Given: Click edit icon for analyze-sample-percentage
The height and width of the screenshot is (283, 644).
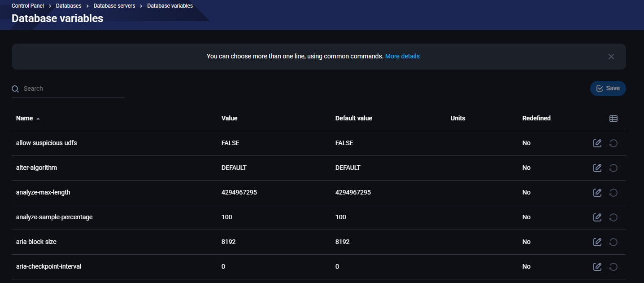Looking at the screenshot, I should point(597,217).
